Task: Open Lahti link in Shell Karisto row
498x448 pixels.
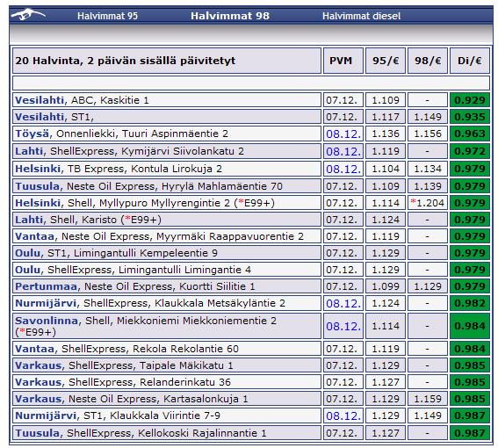Action: point(29,220)
